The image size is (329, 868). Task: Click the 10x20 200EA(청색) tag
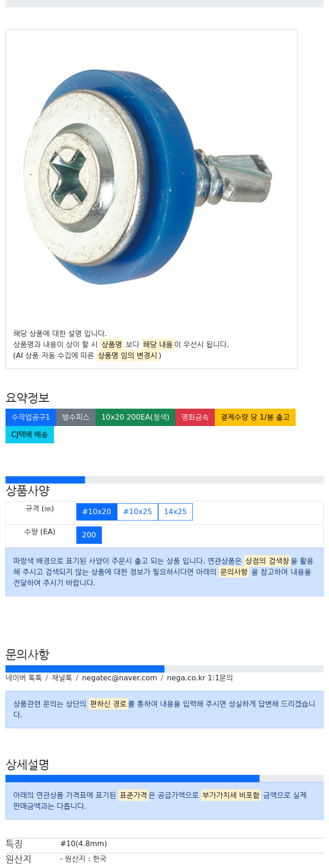(x=135, y=417)
